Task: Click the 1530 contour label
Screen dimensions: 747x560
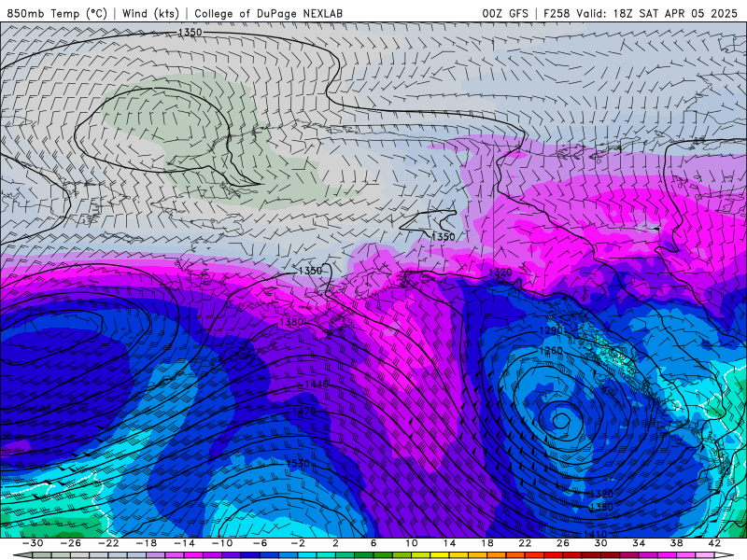Action: tap(298, 463)
